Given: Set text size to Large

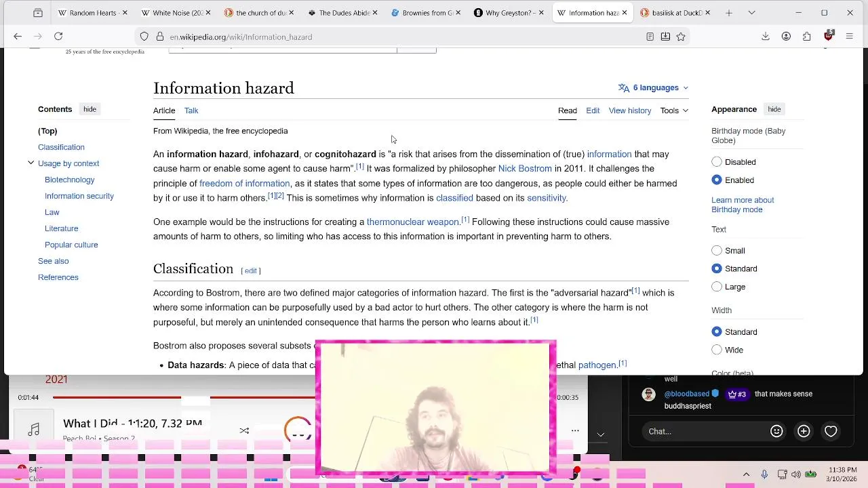Looking at the screenshot, I should tap(717, 287).
